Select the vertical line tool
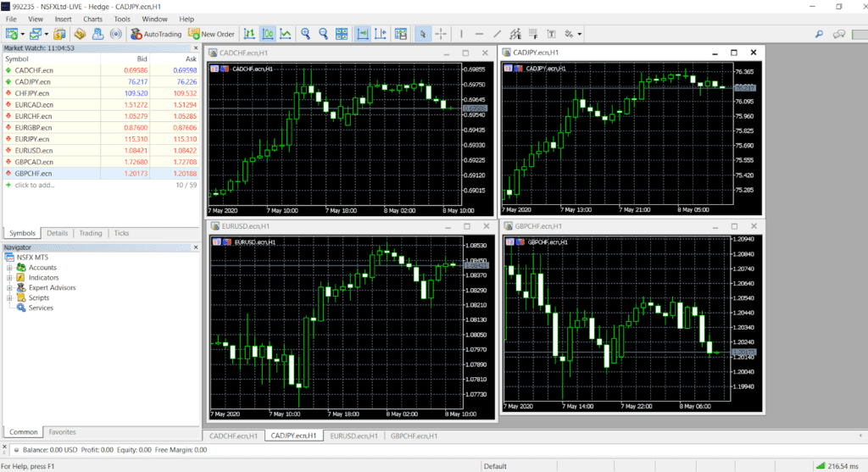The height and width of the screenshot is (472, 868). click(x=461, y=34)
